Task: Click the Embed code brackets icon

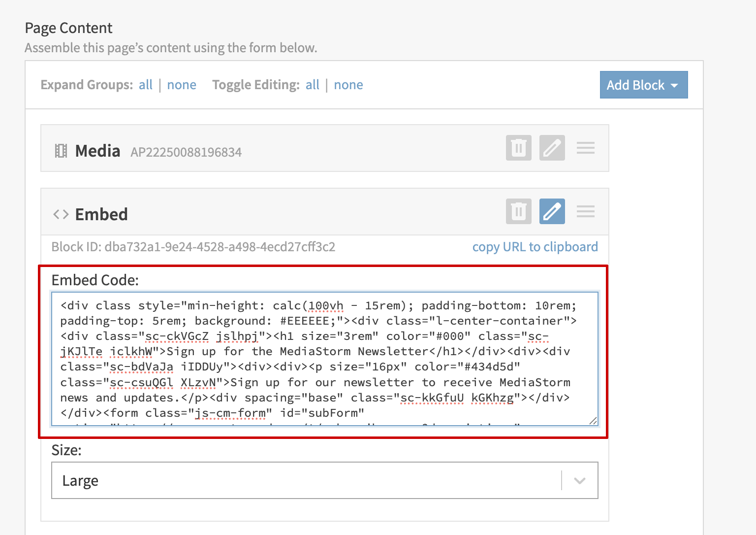Action: pos(61,214)
